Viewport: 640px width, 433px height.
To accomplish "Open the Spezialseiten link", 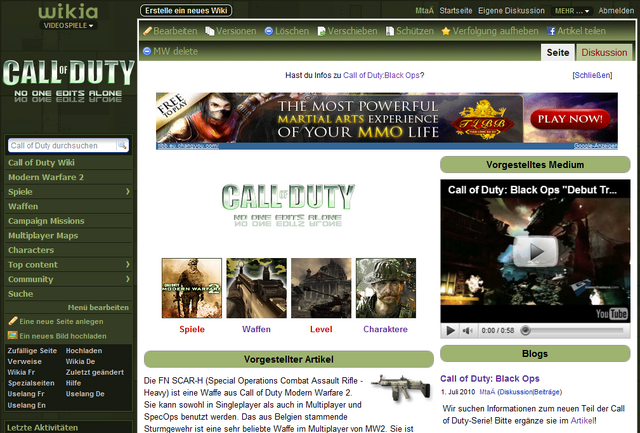I will coord(31,383).
